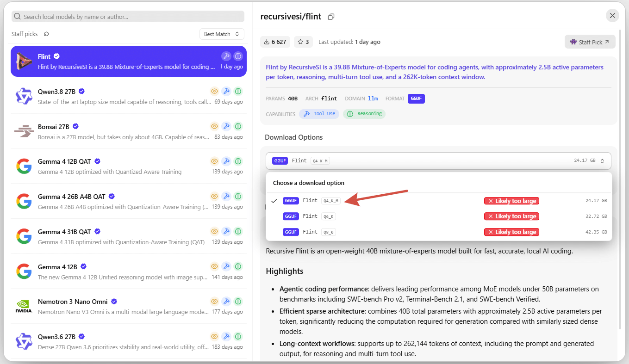Viewport: 629px width, 364px height.
Task: Choose the Flint Q6_K download option
Action: [439, 216]
